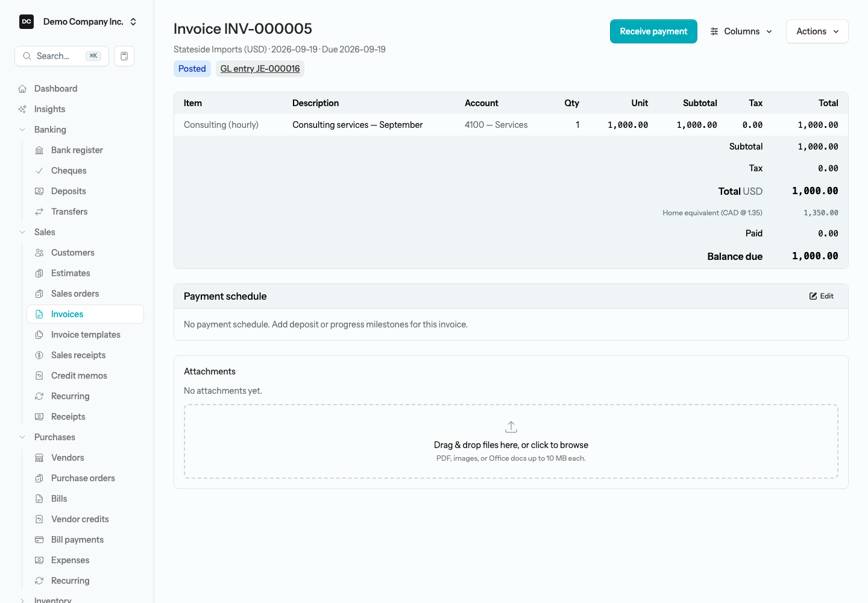Edit the payment schedule
Image resolution: width=868 pixels, height=603 pixels.
point(821,296)
